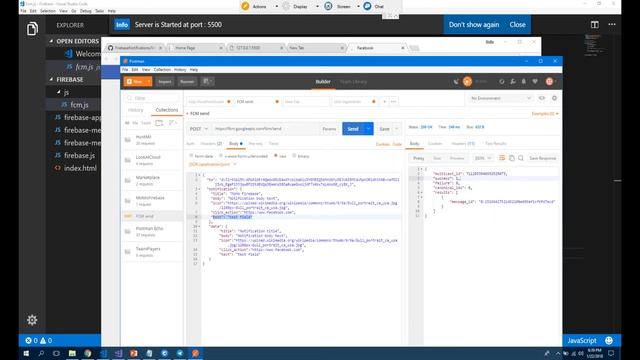Open response JSON format dropdown
Viewport: 640px width, 360px height.
point(482,158)
